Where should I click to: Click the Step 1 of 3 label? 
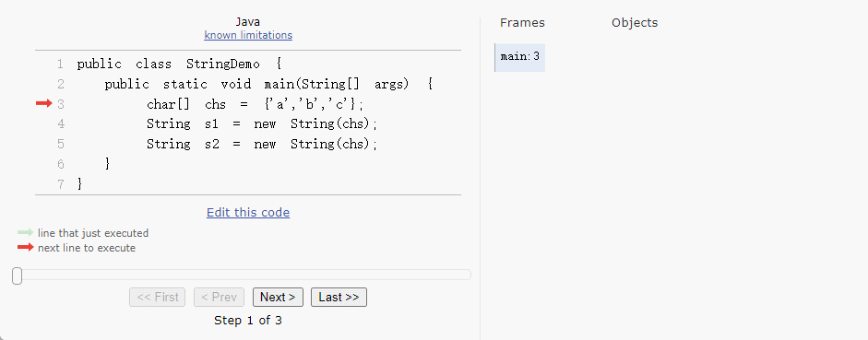point(248,320)
